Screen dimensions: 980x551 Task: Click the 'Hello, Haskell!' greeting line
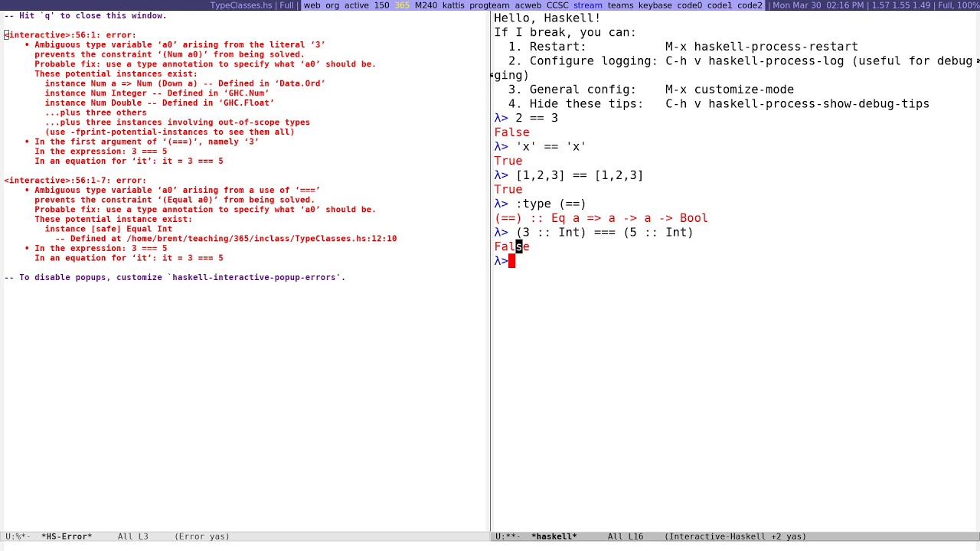(x=547, y=18)
